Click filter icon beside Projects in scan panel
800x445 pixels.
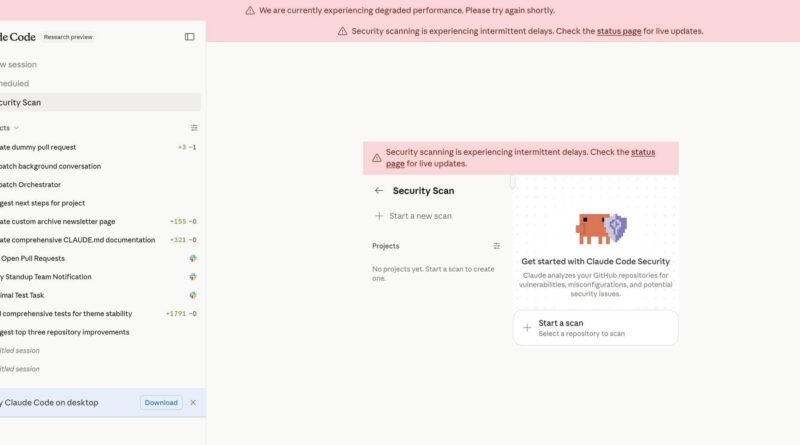click(x=497, y=246)
